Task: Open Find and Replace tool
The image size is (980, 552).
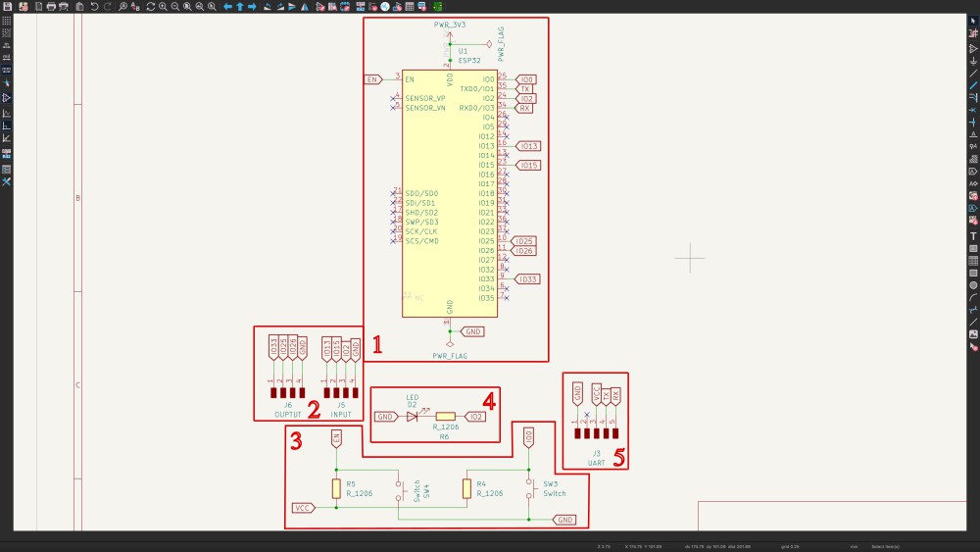Action: (135, 6)
